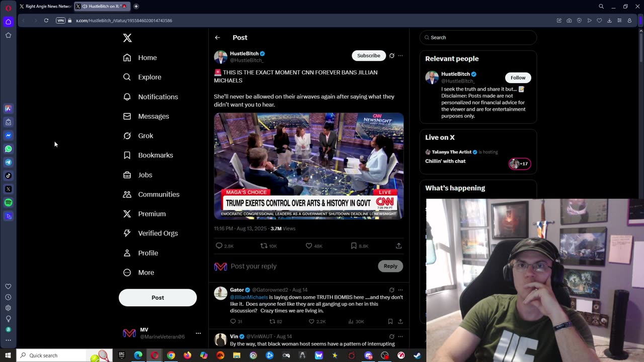Open Spotify in Opera sidebar
The width and height of the screenshot is (644, 362).
tap(8, 203)
